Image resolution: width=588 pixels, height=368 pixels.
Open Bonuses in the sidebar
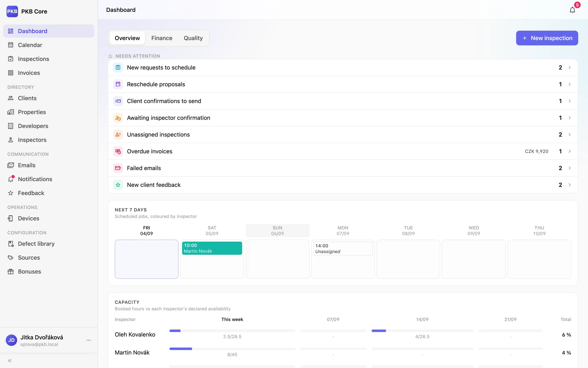tap(49, 271)
